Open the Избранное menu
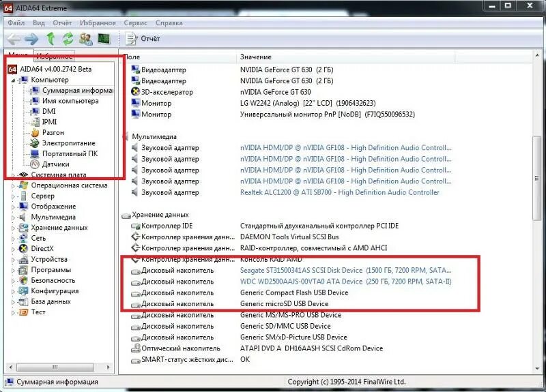The height and width of the screenshot is (392, 546). point(98,23)
